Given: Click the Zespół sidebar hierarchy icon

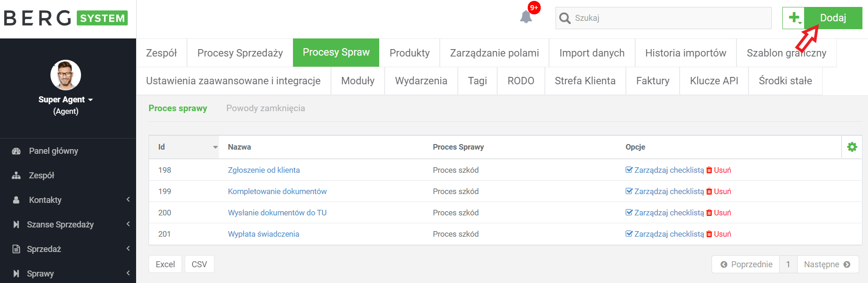Looking at the screenshot, I should [x=16, y=176].
